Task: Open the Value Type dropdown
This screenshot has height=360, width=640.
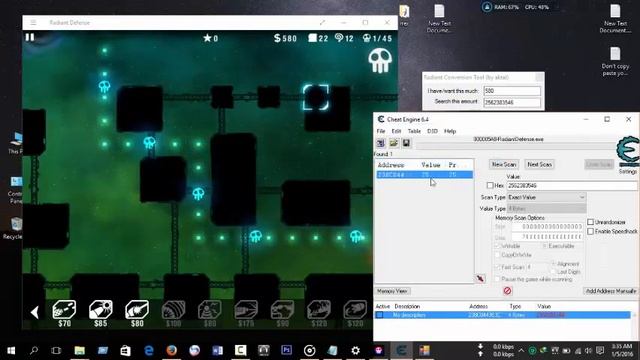Action: tap(547, 209)
